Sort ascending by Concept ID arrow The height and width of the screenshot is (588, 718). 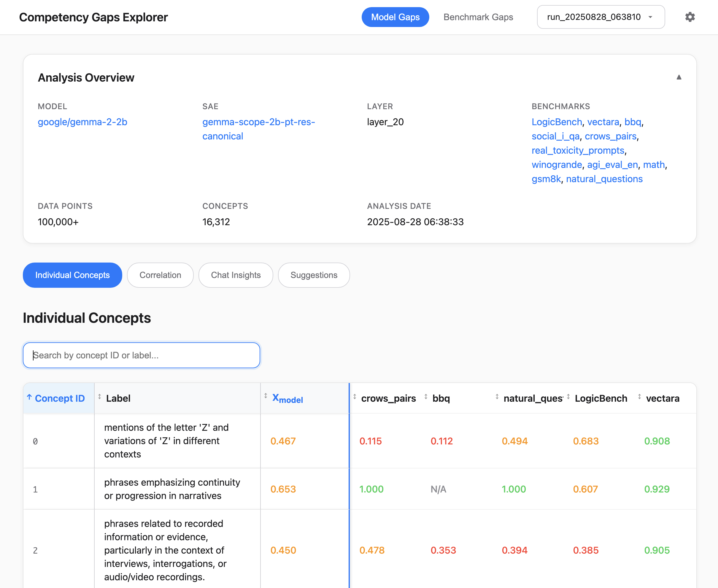(29, 397)
